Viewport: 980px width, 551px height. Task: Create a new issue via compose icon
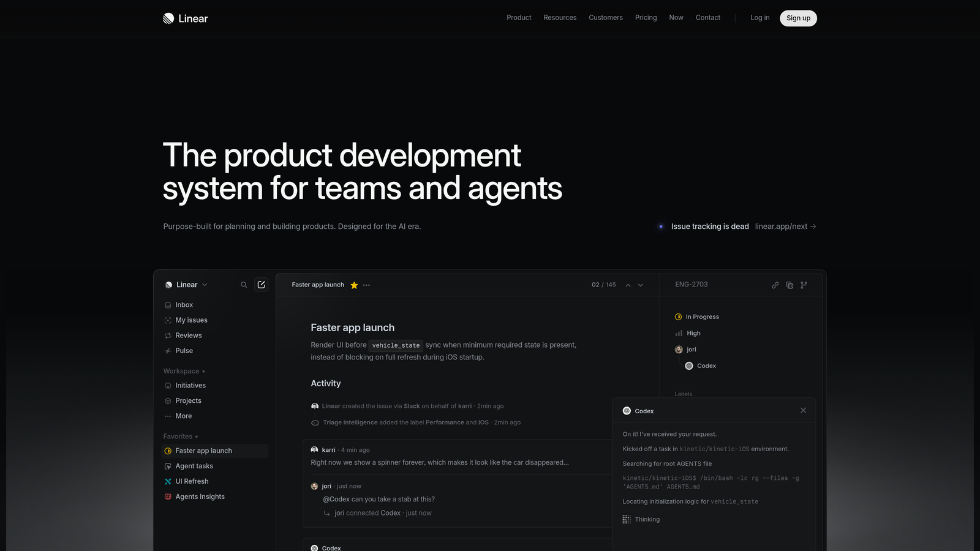(261, 285)
